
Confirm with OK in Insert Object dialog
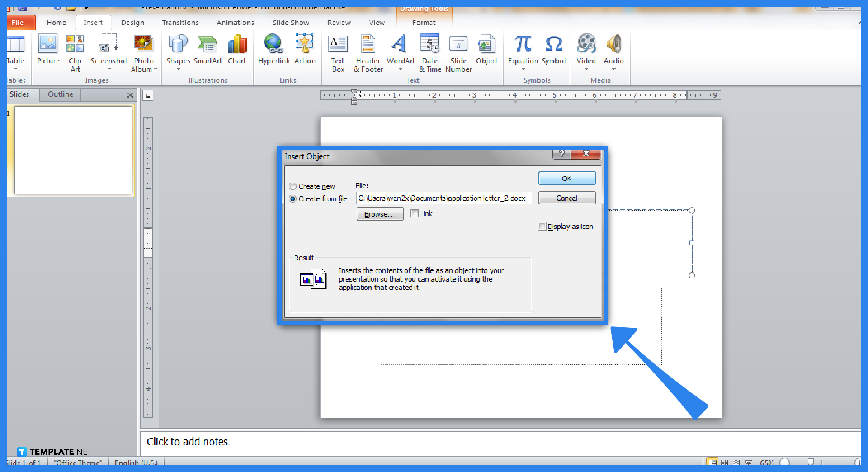pyautogui.click(x=566, y=178)
